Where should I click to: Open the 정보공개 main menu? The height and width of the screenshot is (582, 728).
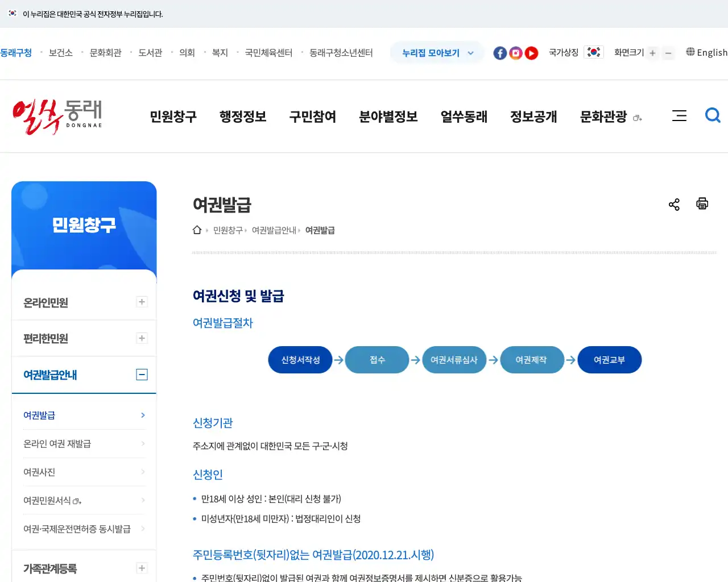tap(533, 117)
